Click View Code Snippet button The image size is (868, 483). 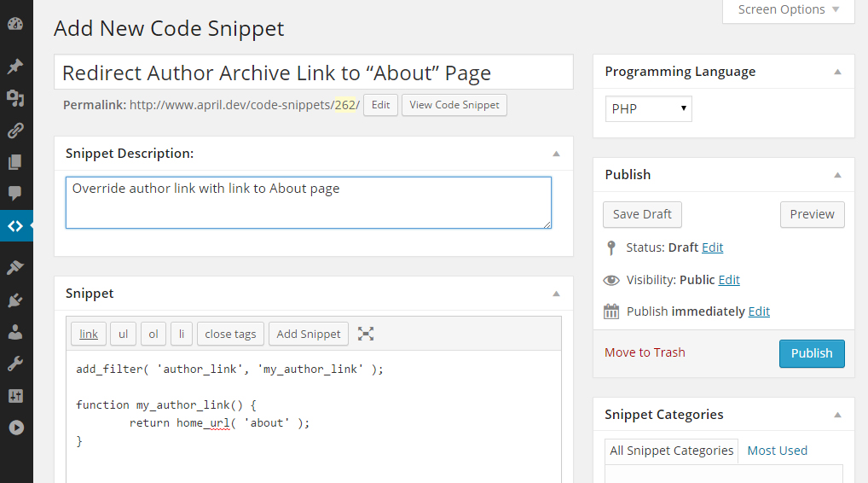pos(454,105)
